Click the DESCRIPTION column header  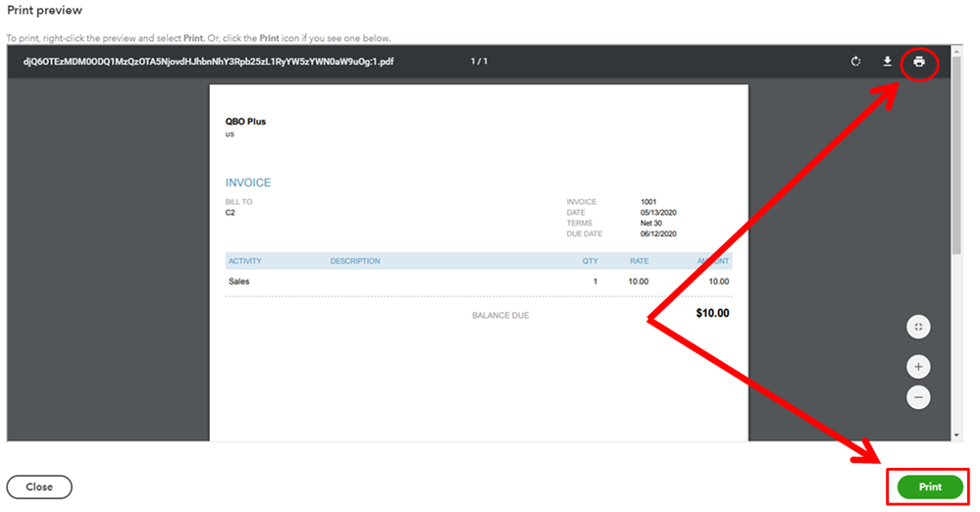(355, 261)
